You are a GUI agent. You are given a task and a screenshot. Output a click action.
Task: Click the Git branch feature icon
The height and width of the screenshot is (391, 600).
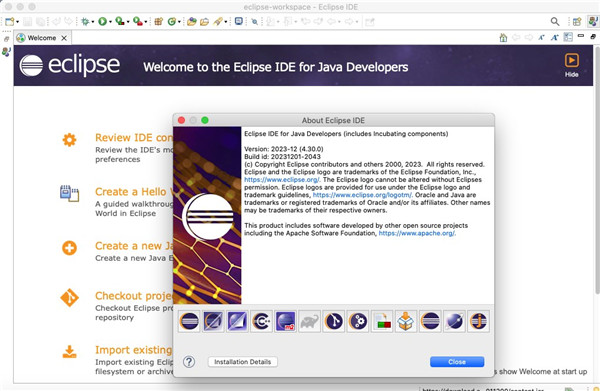334,321
